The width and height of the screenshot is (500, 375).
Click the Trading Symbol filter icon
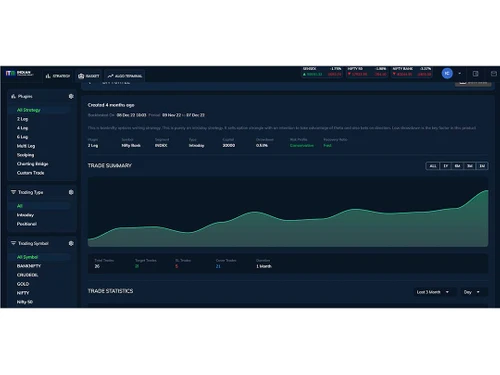coord(13,243)
